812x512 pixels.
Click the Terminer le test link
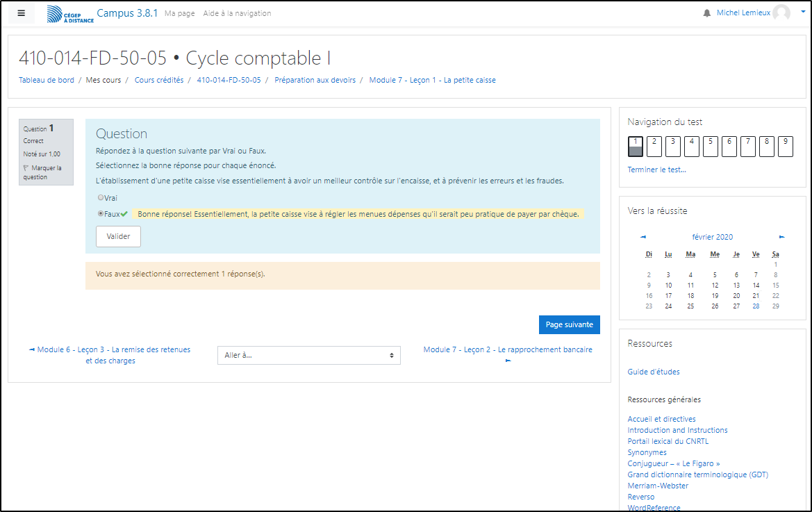[656, 170]
